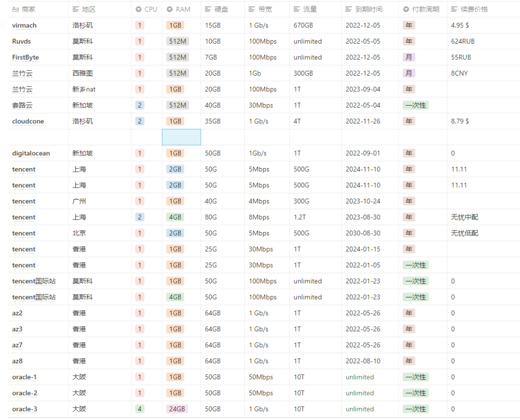Click the 4GB tag in the 80G tencent row
This screenshot has height=420, width=520.
click(x=175, y=217)
